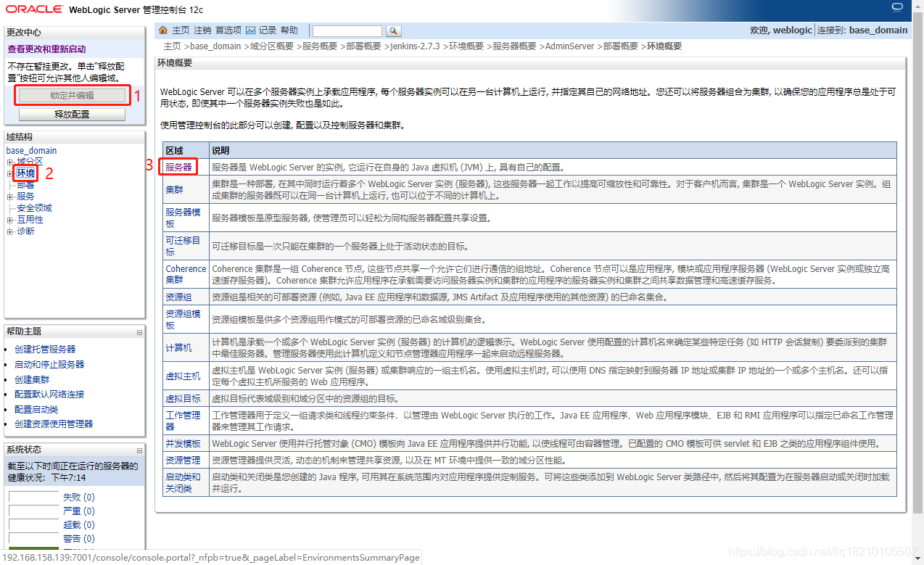Expand the 域分区 tree node
The image size is (924, 565).
10,162
